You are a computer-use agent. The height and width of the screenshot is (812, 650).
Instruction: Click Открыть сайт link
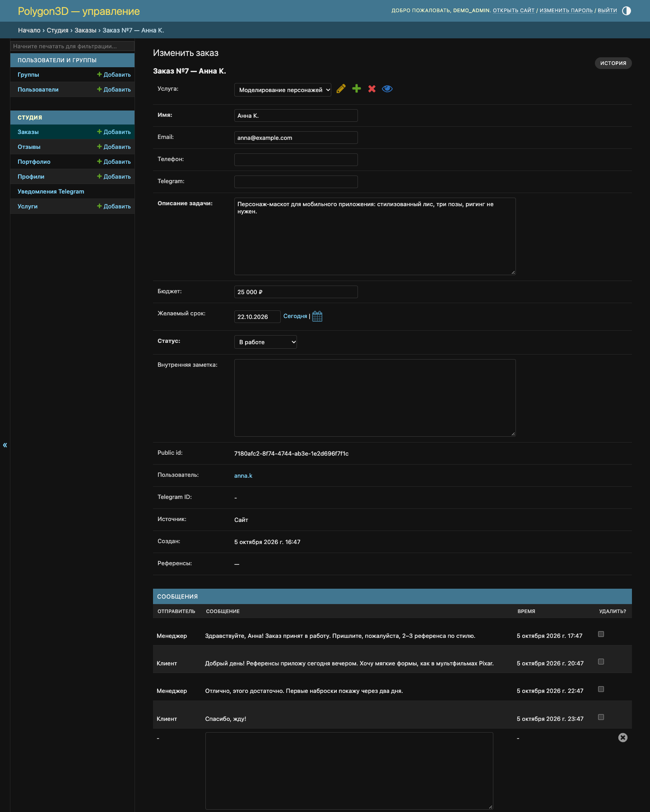pos(514,10)
